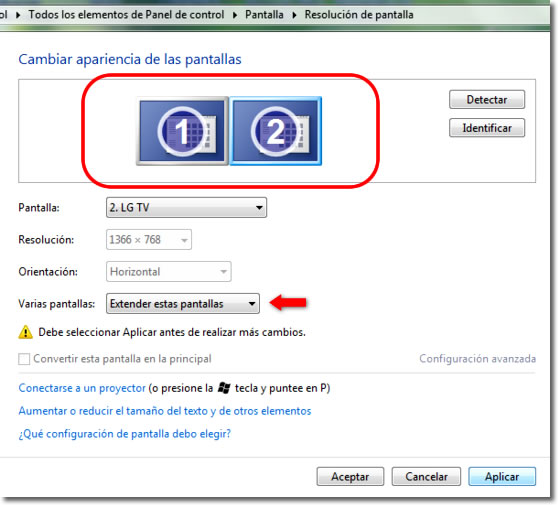Click the Identificar button
The width and height of the screenshot is (558, 505).
(x=487, y=128)
